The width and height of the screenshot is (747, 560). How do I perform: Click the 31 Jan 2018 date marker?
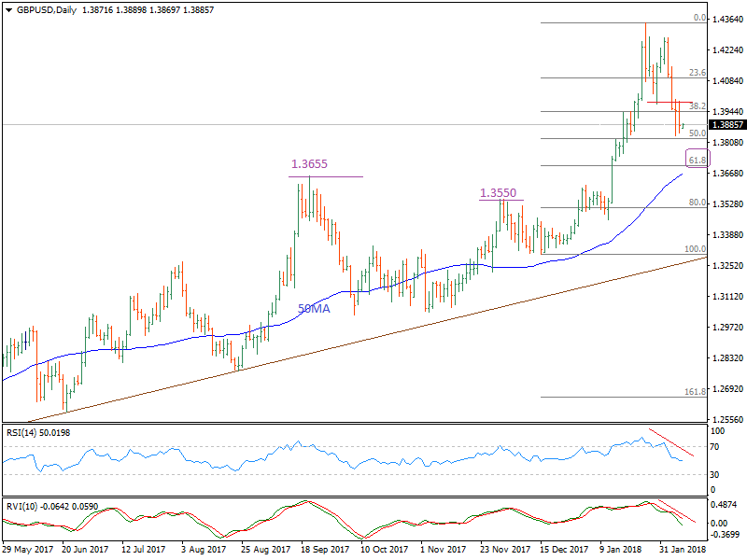tap(683, 551)
